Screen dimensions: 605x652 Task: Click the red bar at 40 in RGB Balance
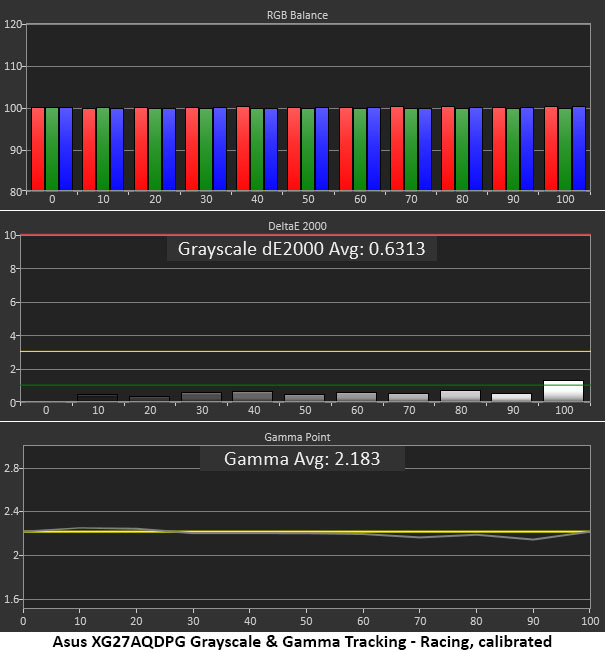click(243, 148)
